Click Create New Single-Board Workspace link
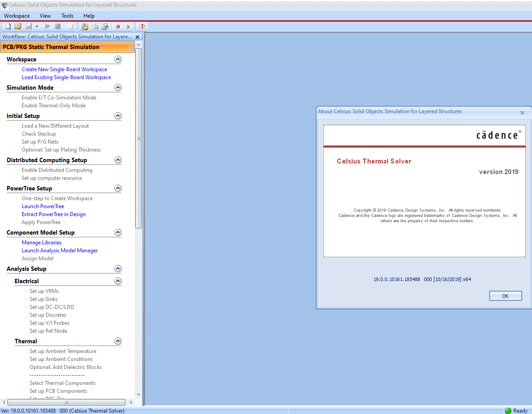 point(64,69)
